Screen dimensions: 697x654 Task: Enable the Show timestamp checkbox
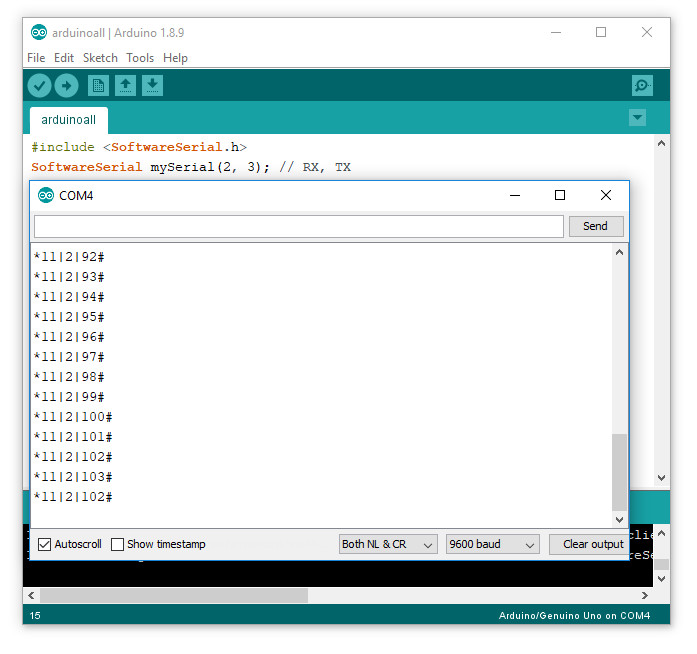coord(117,544)
